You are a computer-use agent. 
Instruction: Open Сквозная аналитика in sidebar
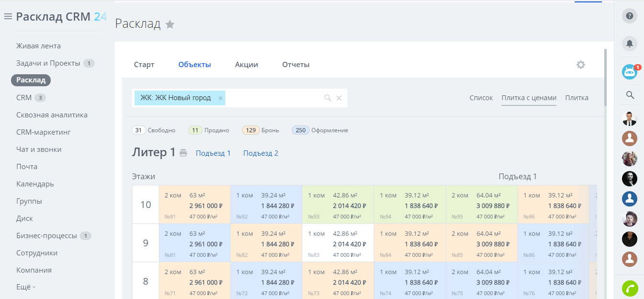click(52, 115)
